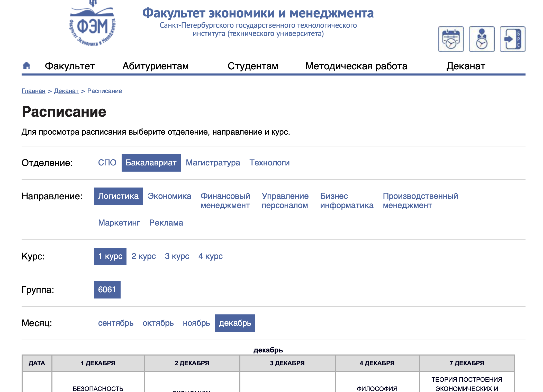The height and width of the screenshot is (392, 543).
Task: Open the calendar schedule icon
Action: (x=451, y=39)
